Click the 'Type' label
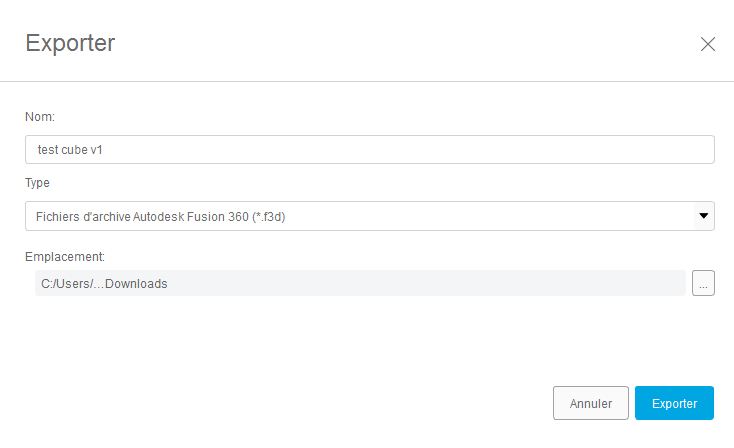The image size is (734, 448). point(38,183)
